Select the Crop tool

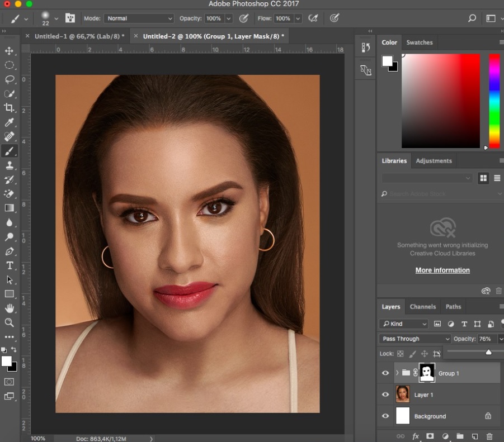[9, 108]
